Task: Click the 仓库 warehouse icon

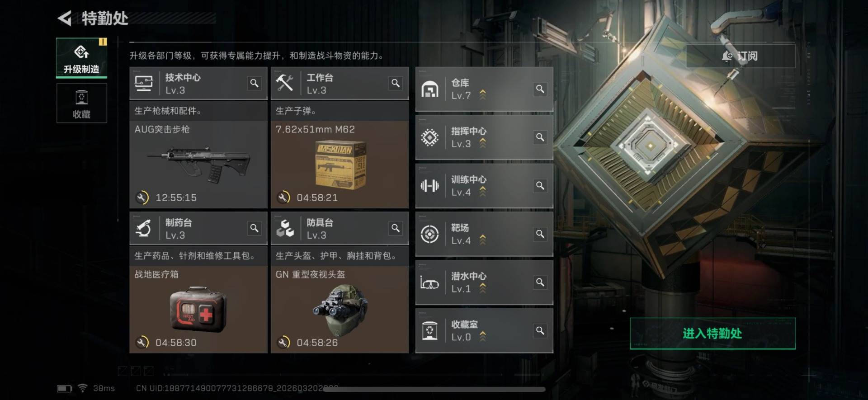Action: click(x=429, y=89)
